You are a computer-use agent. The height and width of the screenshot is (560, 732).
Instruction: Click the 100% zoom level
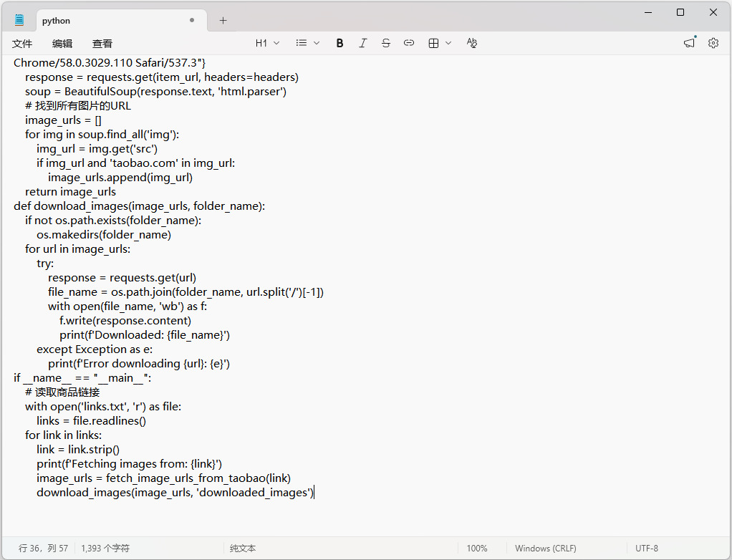click(x=477, y=549)
